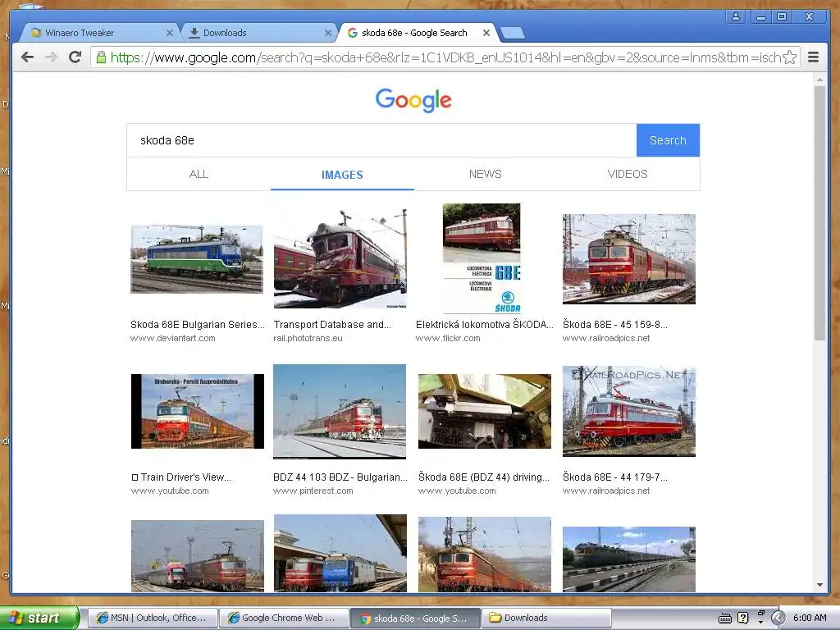Open the VIDEOS results tab
Viewport: 840px width, 630px height.
[x=628, y=174]
